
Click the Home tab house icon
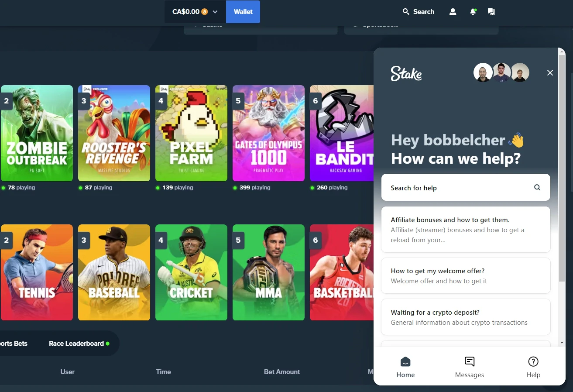pyautogui.click(x=405, y=361)
